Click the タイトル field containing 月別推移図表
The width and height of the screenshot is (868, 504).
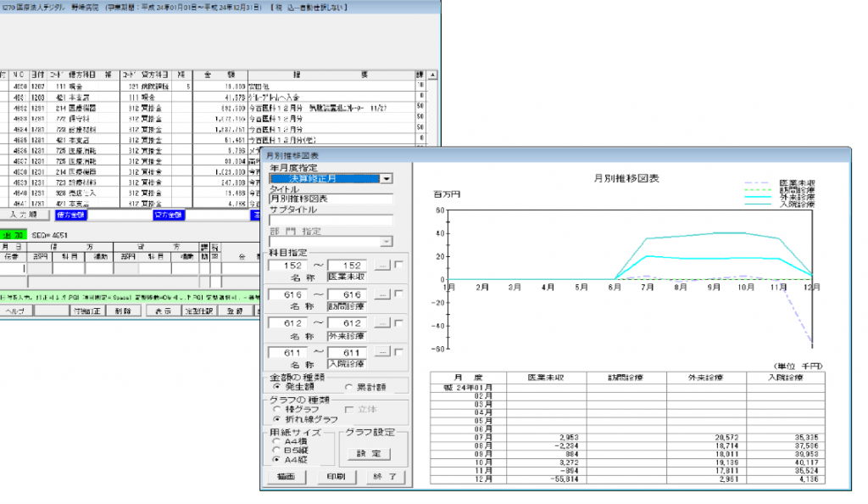click(331, 199)
